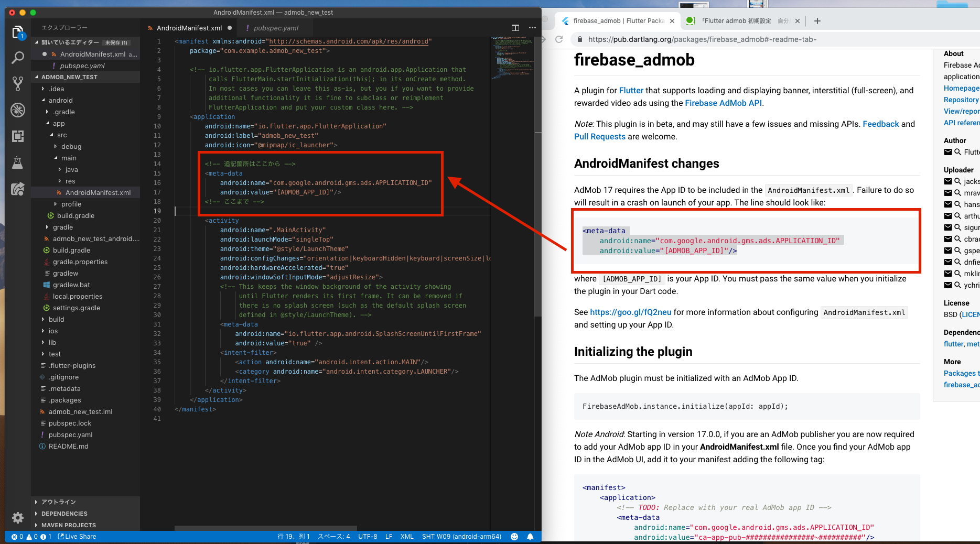The width and height of the screenshot is (980, 544).
Task: Switch to the AndroidManifest.xml editor tab
Action: point(189,28)
